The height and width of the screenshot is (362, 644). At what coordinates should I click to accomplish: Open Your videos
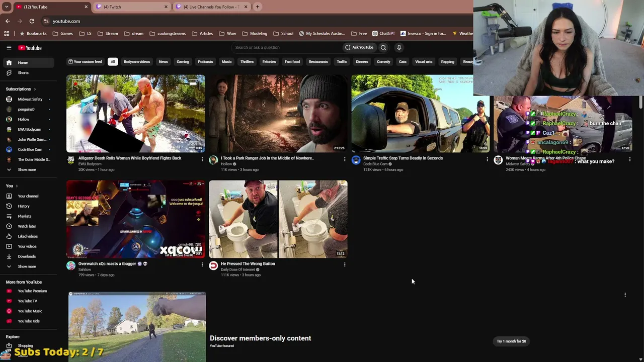coord(28,246)
